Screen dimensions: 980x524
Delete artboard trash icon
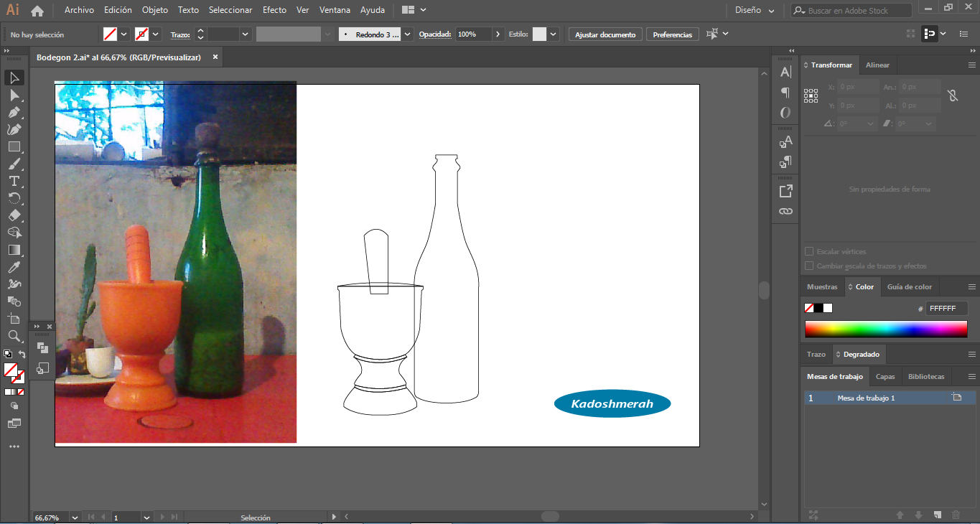coord(956,515)
